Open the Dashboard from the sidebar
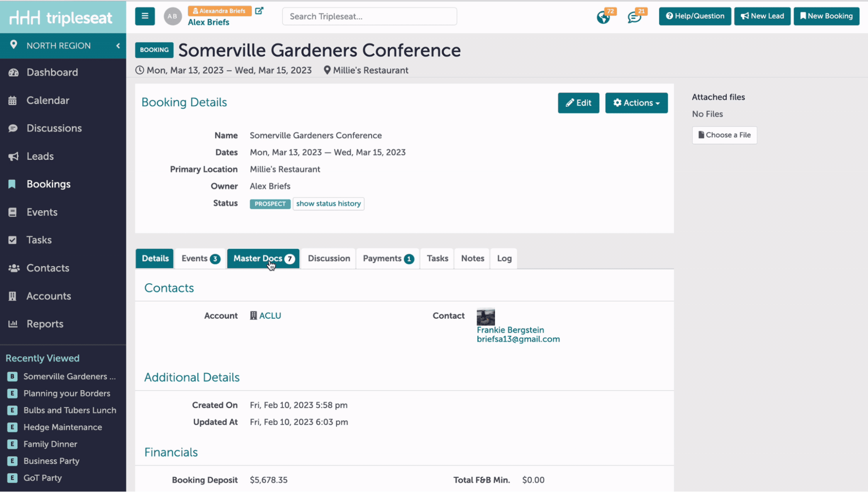Screen dimensions: 868x492 pos(52,72)
